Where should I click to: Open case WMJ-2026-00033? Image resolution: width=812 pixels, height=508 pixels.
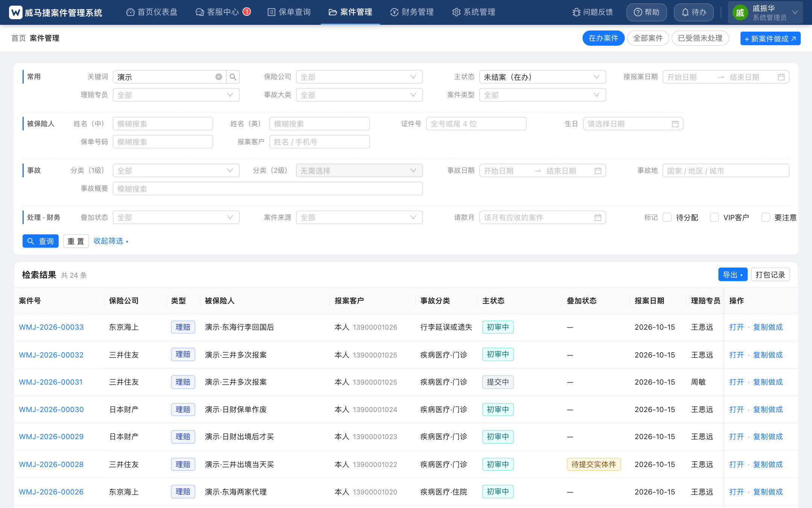pos(52,327)
